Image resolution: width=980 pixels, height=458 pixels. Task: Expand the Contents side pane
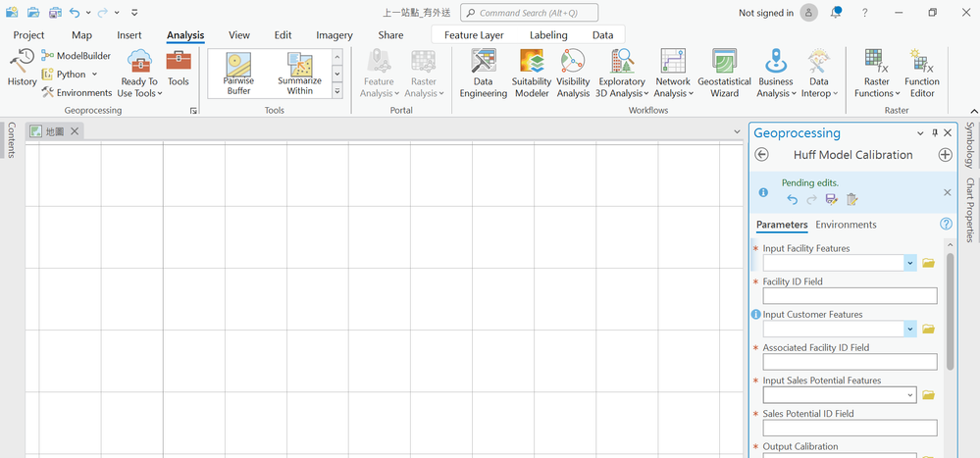pos(11,140)
